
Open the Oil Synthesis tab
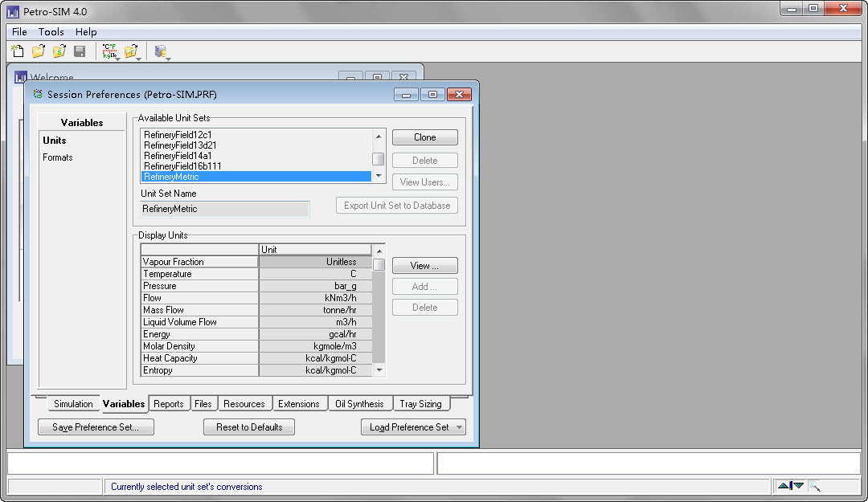click(x=359, y=404)
